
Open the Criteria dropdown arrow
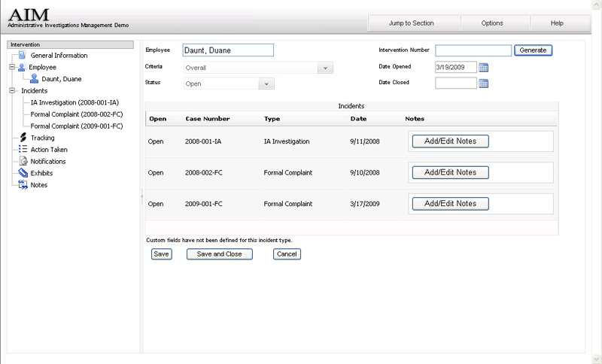325,68
